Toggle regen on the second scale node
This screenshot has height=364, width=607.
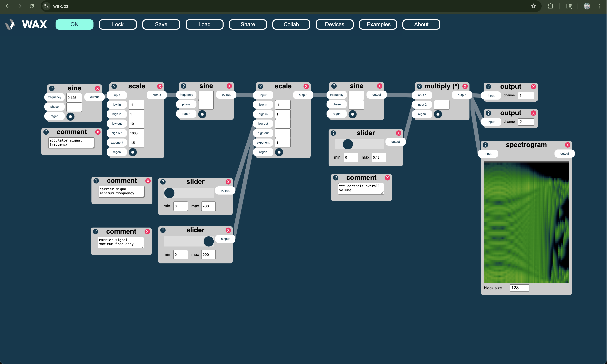(x=279, y=152)
